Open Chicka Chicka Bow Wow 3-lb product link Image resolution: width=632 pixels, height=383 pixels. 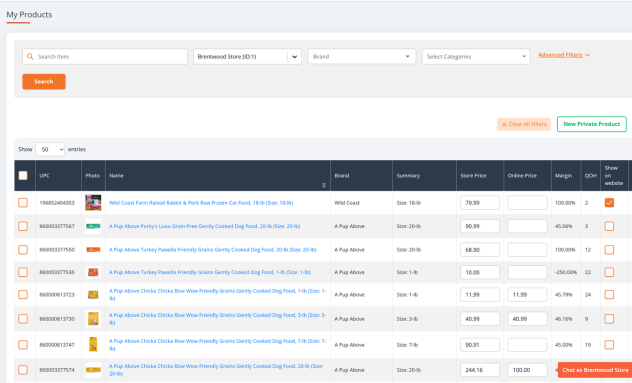click(217, 319)
